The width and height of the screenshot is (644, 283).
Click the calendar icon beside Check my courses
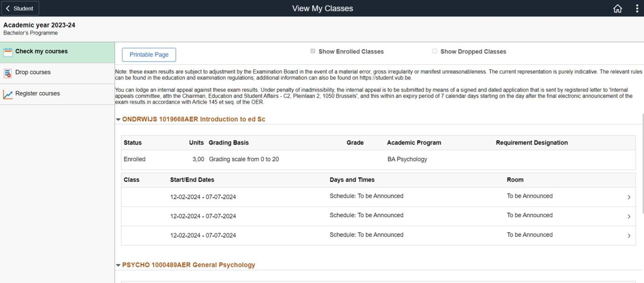[x=8, y=51]
